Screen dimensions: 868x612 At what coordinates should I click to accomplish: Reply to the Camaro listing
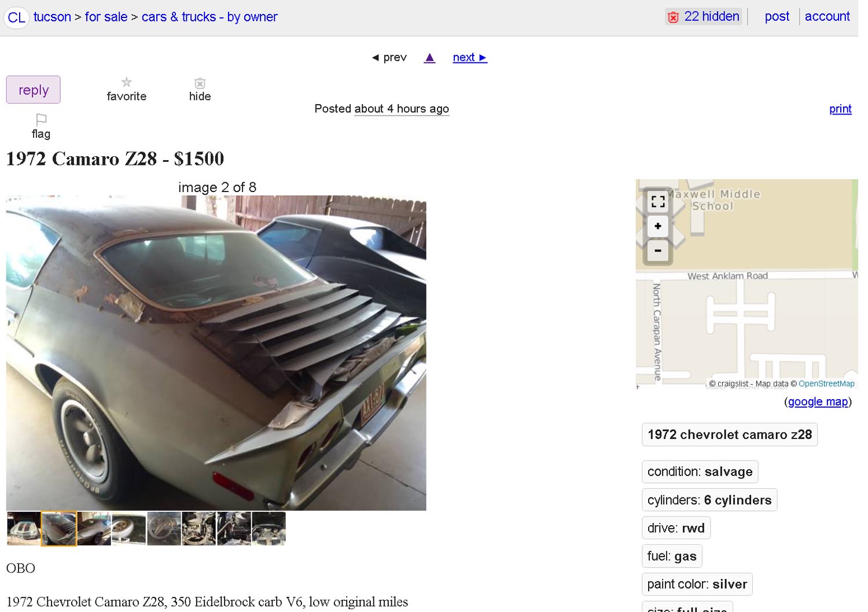(x=34, y=90)
